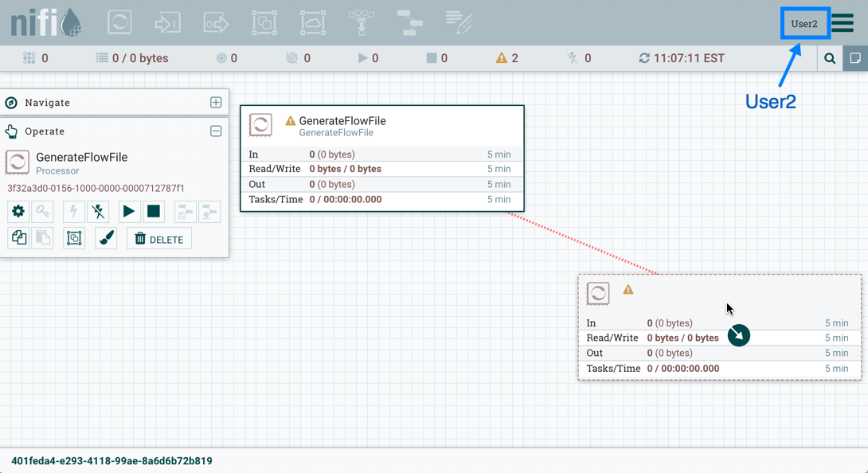Select the Process Group toolbar icon
868x473 pixels.
(x=264, y=22)
